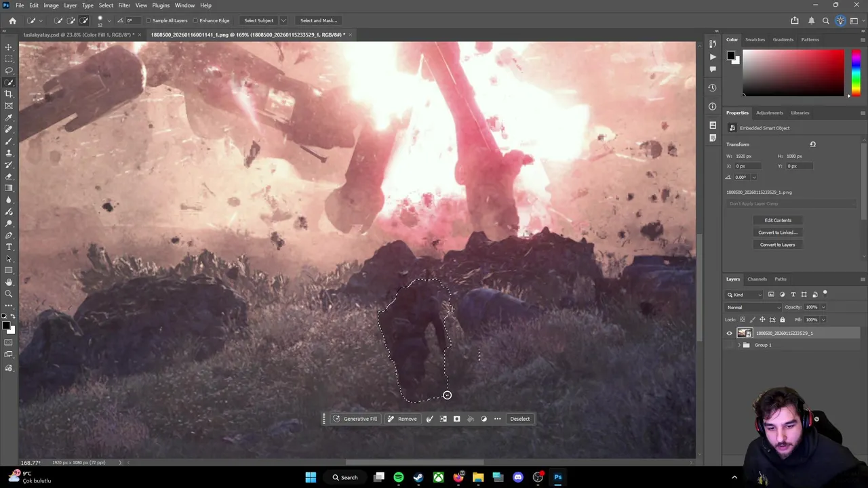Choose Add to selection mode
The image size is (868, 488).
coord(71,20)
